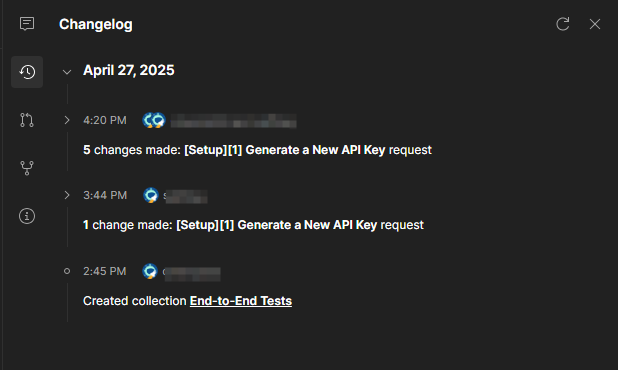
Task: Click the 5 changes made request text
Action: [x=257, y=150]
